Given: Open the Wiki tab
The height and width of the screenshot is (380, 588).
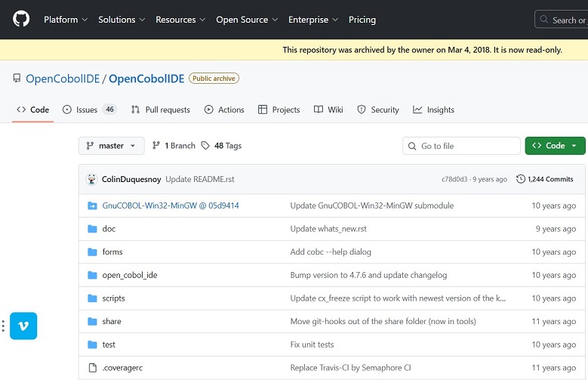Looking at the screenshot, I should tap(328, 110).
